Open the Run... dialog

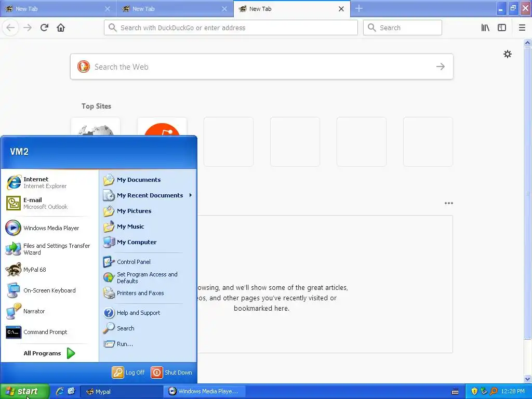point(148,344)
